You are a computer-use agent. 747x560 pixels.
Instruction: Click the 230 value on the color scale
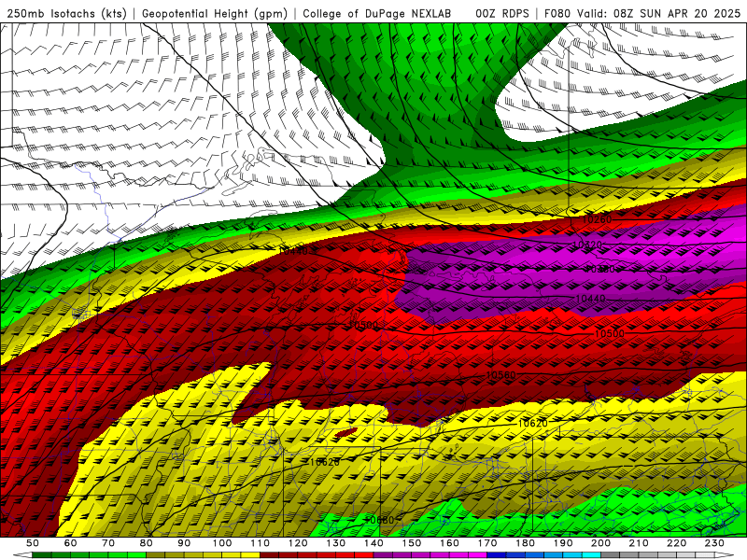click(714, 543)
